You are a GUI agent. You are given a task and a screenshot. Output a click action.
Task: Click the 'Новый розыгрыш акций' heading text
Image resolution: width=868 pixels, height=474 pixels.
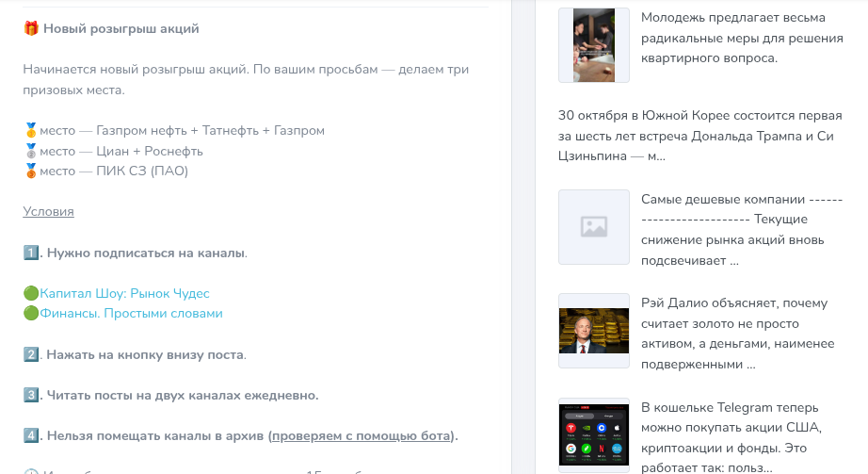pos(121,28)
